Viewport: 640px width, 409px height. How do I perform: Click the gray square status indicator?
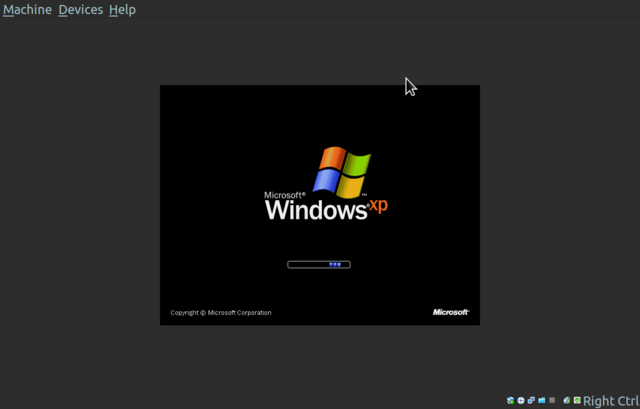point(552,400)
